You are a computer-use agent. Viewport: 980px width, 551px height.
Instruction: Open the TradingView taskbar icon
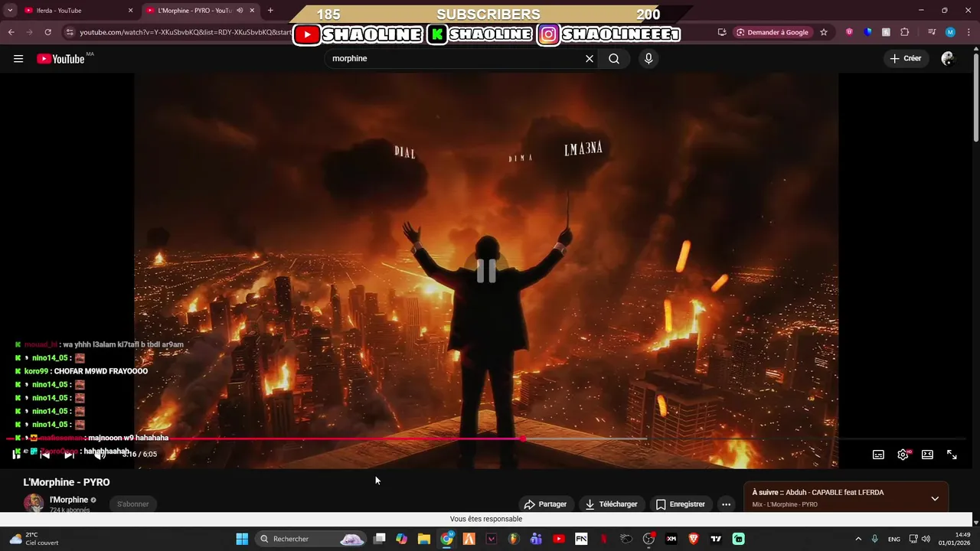[716, 539]
